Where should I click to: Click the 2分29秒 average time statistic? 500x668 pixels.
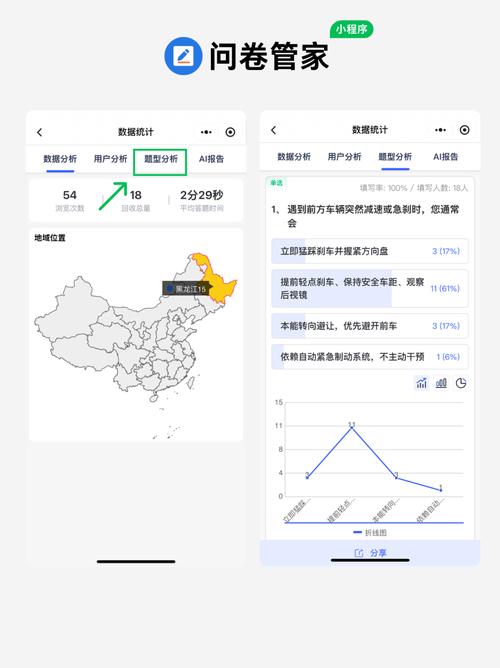click(x=201, y=200)
